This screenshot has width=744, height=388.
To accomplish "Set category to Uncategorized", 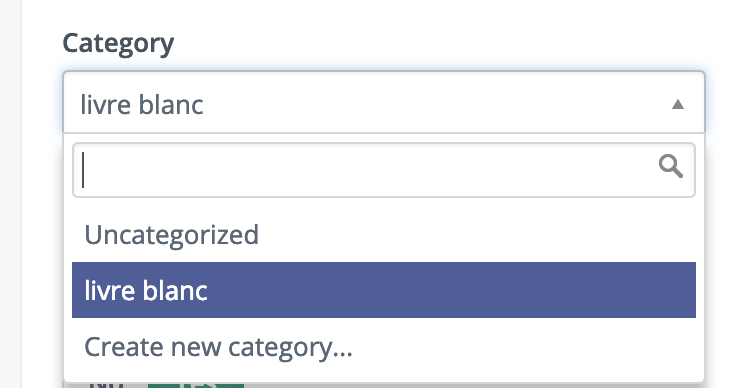I will pos(384,234).
